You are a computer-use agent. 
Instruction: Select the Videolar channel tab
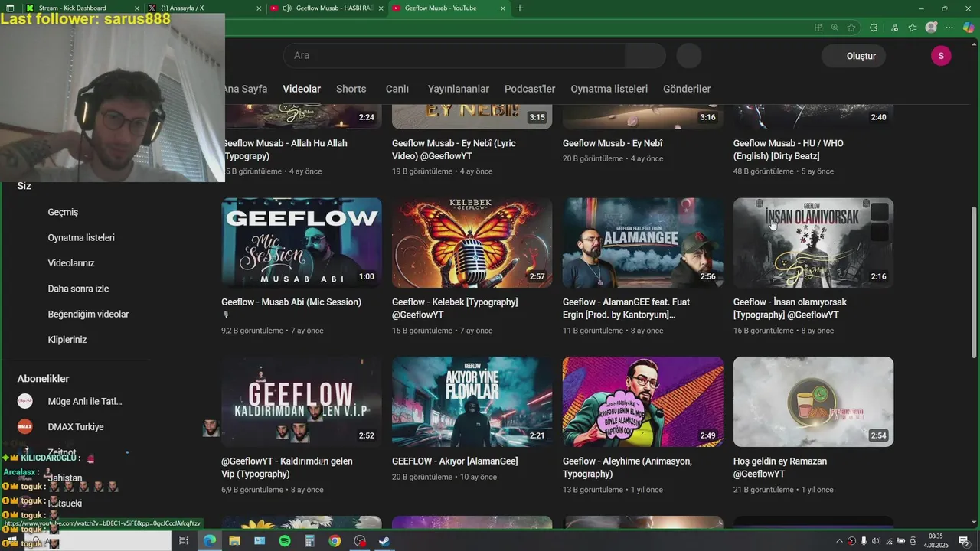click(x=302, y=89)
